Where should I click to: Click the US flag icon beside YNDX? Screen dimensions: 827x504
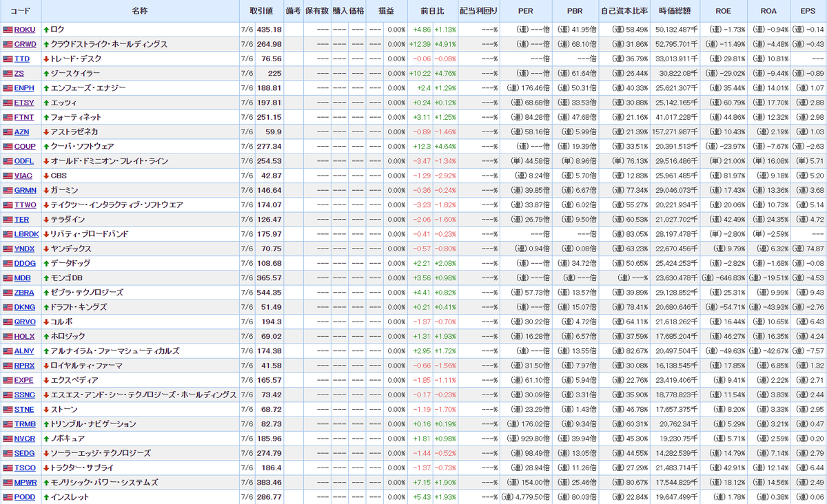(8, 249)
